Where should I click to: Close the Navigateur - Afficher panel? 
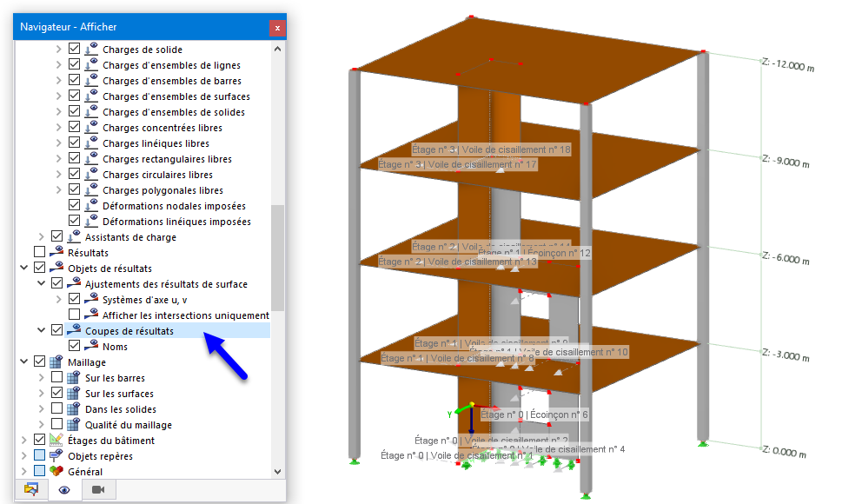pos(277,28)
